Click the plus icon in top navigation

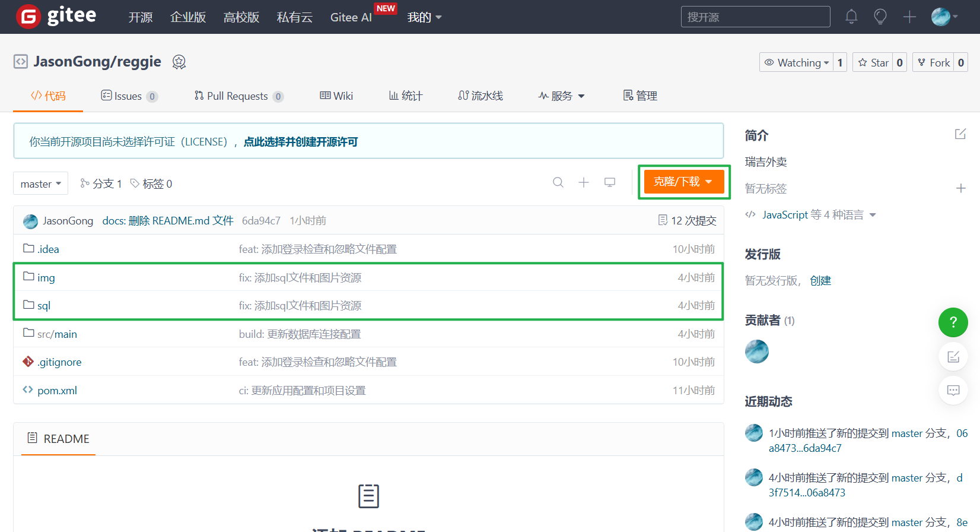coord(909,17)
